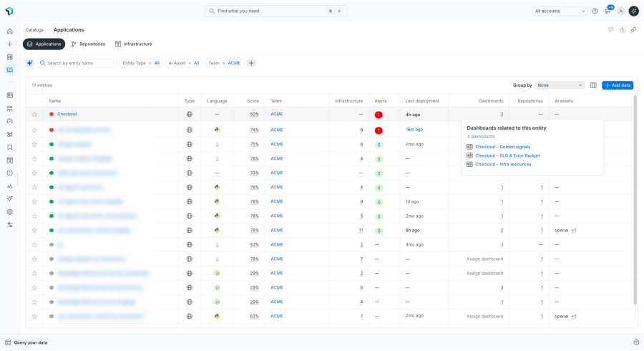Open the Home icon in the left sidebar
The height and width of the screenshot is (351, 644).
coord(10,32)
